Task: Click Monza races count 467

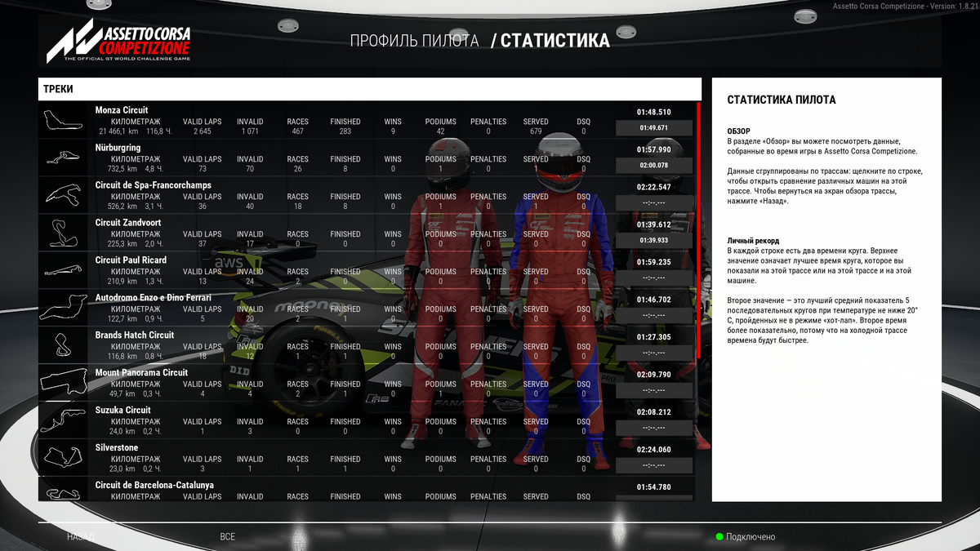Action: click(x=297, y=131)
